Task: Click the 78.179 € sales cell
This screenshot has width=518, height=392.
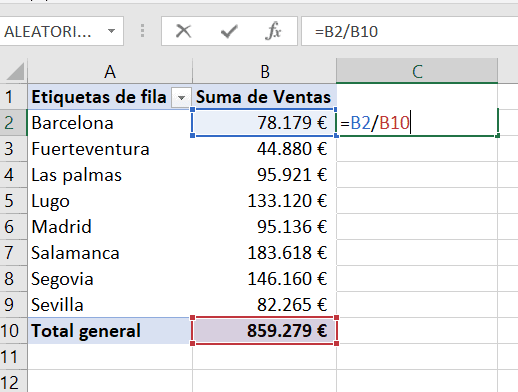Action: [264, 123]
